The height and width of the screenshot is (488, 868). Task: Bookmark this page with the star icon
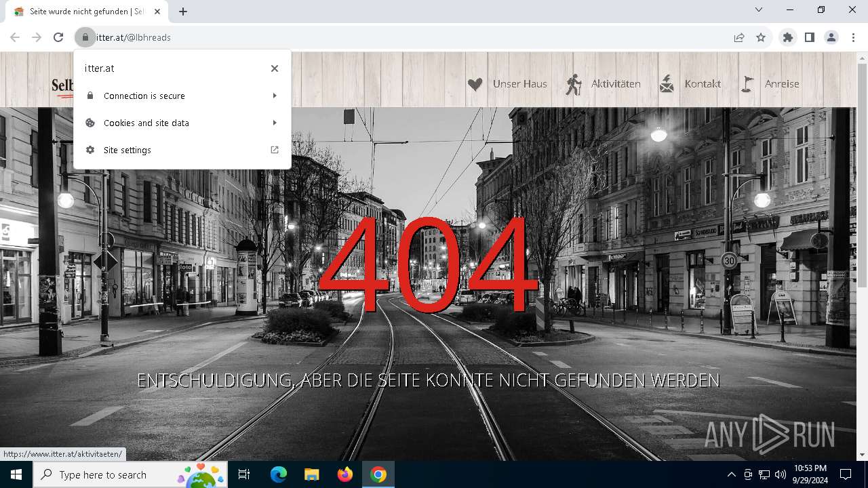coord(761,37)
